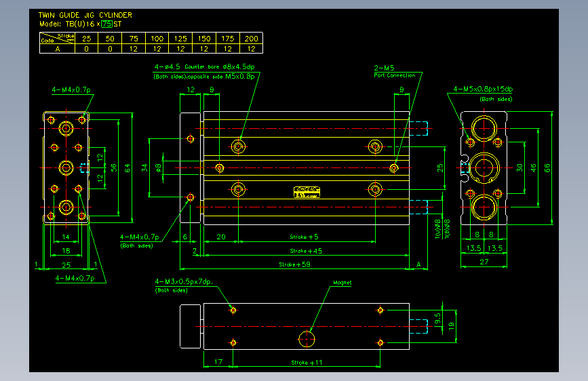588x381 pixels.
Task: Select the '4-ø4.5 Counter bore ø8x4.5dp' note
Action: pyautogui.click(x=204, y=66)
